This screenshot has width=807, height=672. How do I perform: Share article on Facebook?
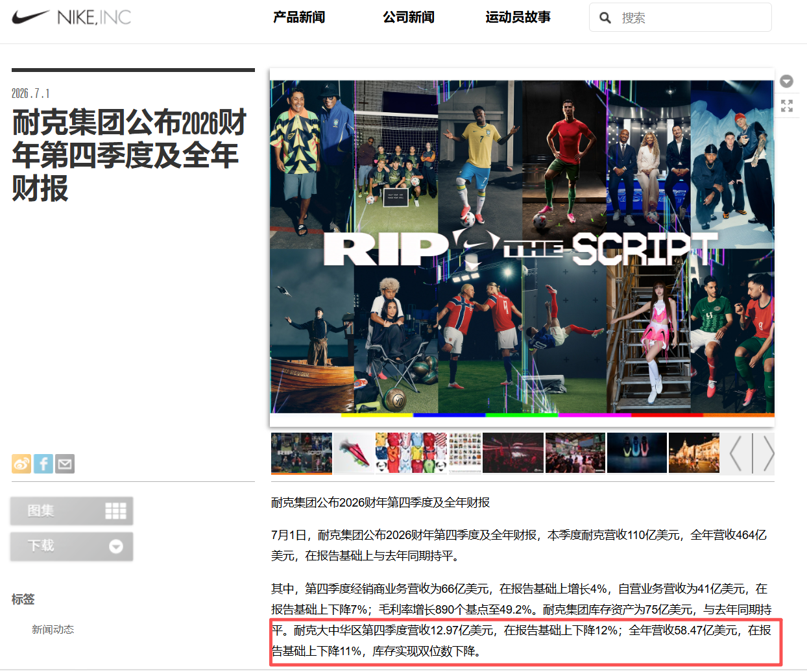pos(43,464)
